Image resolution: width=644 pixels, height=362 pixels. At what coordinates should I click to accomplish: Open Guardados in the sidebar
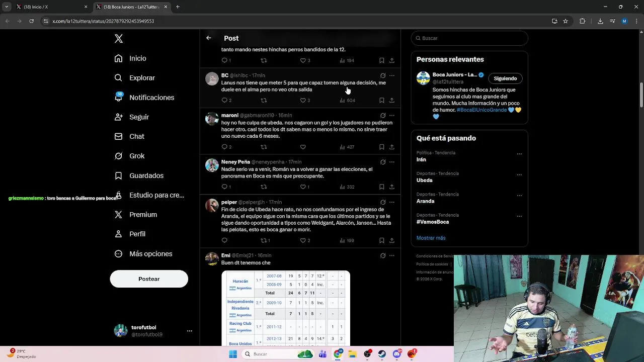(x=139, y=175)
